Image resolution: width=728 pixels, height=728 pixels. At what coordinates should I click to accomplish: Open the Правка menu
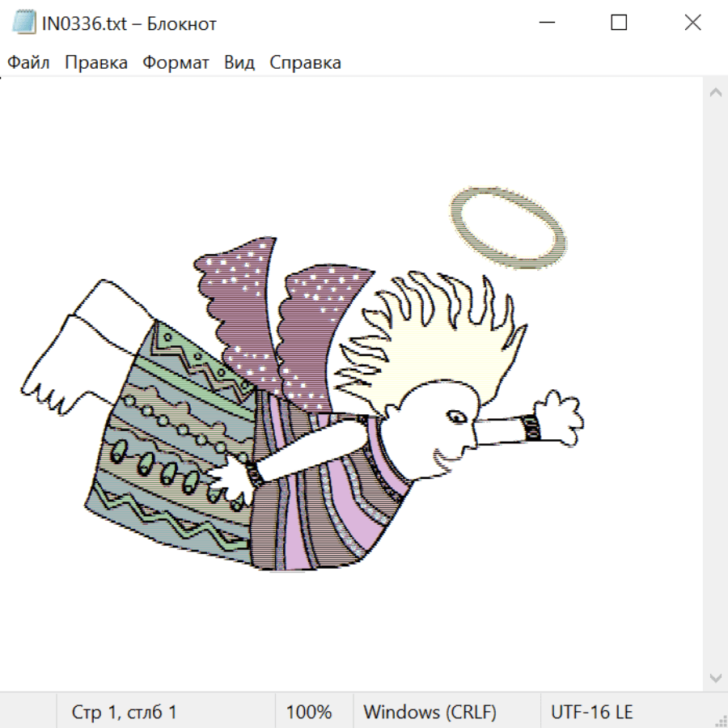(96, 63)
